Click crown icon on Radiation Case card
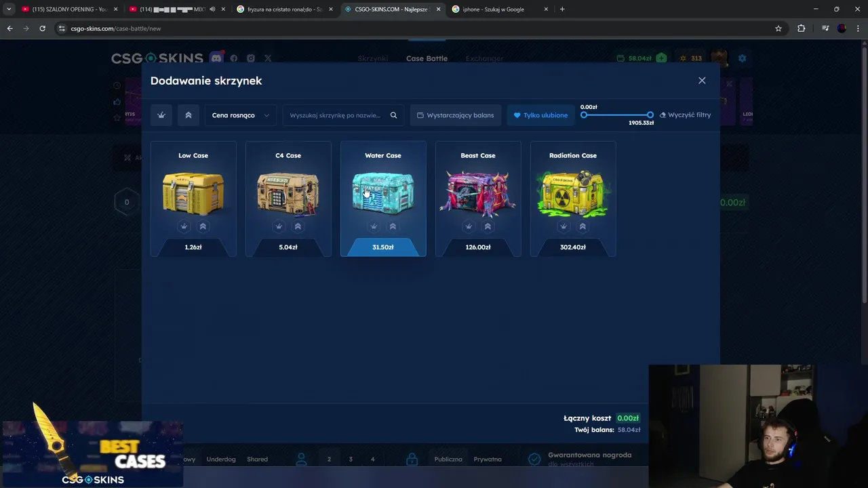 click(564, 226)
